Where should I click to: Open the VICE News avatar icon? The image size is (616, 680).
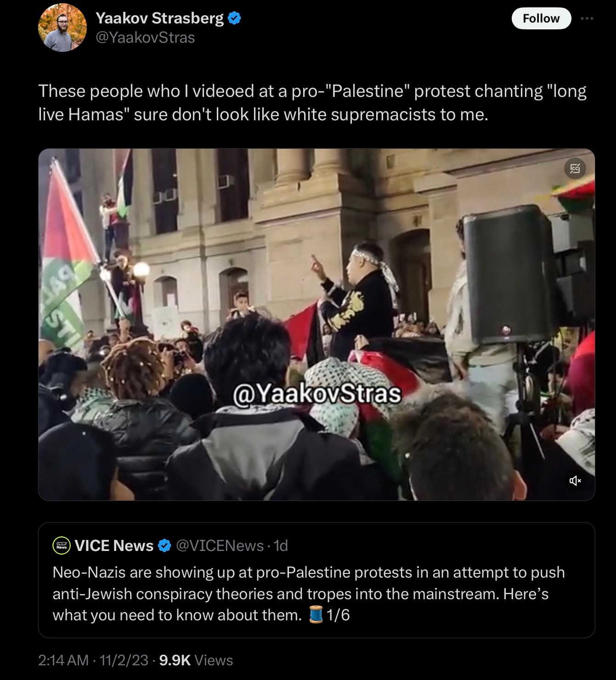click(62, 545)
